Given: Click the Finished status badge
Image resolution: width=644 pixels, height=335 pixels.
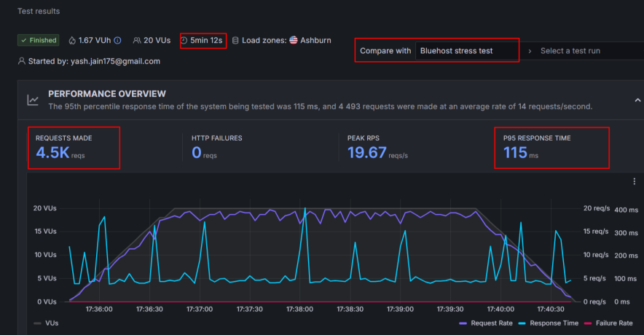Looking at the screenshot, I should pyautogui.click(x=39, y=41).
